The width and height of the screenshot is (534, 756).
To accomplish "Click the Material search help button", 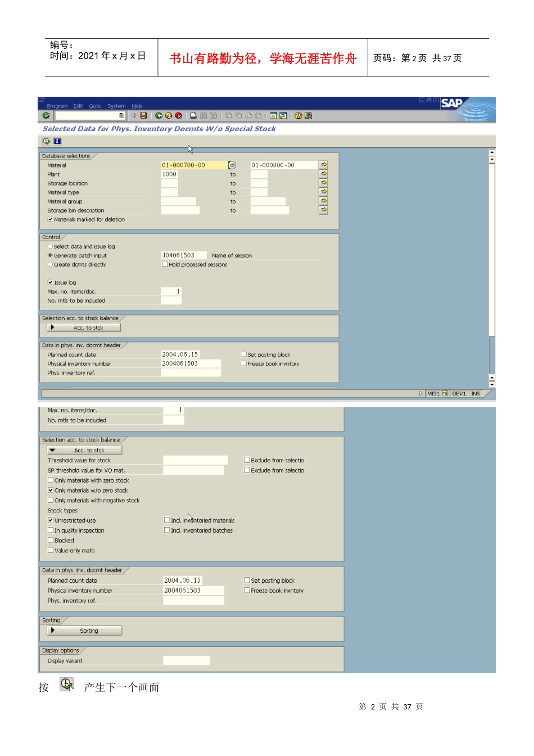I will (x=232, y=165).
